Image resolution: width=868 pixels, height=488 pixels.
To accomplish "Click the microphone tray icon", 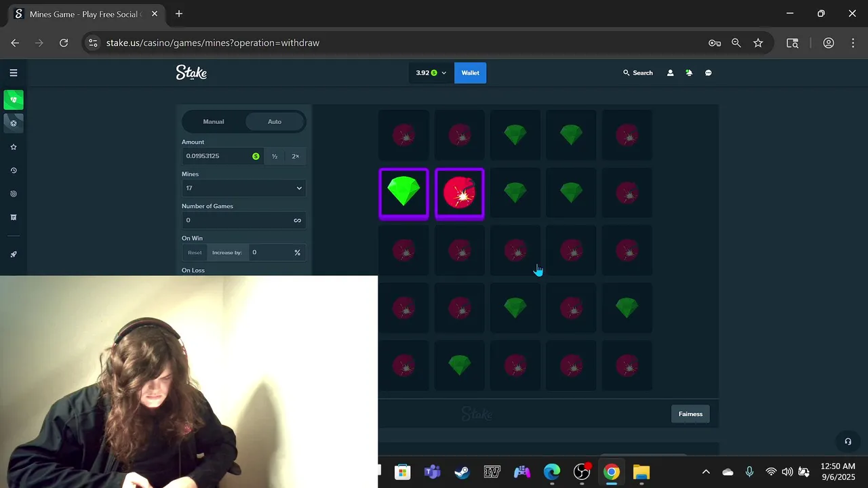I will (749, 472).
